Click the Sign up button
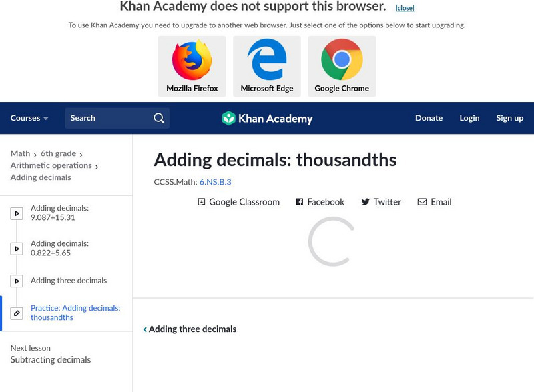Viewport: 534px width, 392px height. [x=509, y=118]
